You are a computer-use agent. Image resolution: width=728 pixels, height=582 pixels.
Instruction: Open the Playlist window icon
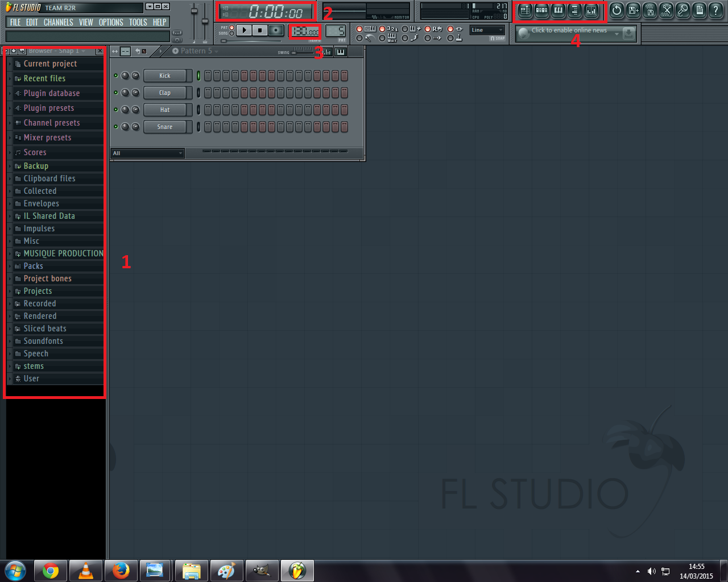coord(525,10)
